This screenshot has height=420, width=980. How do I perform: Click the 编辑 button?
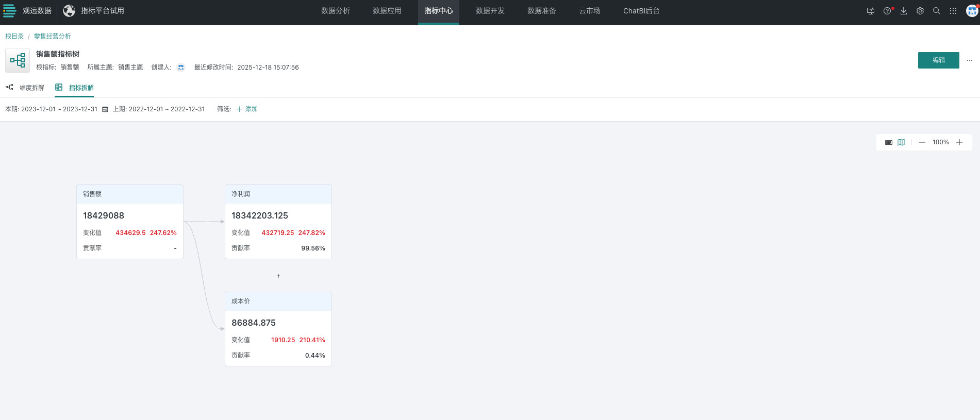pyautogui.click(x=938, y=60)
